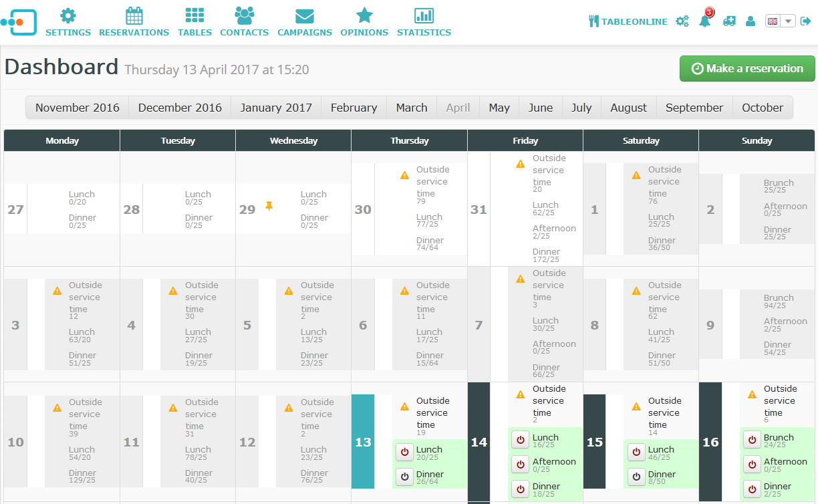Select day 13 in the calendar
Viewport: 818px width, 504px height.
[x=363, y=442]
